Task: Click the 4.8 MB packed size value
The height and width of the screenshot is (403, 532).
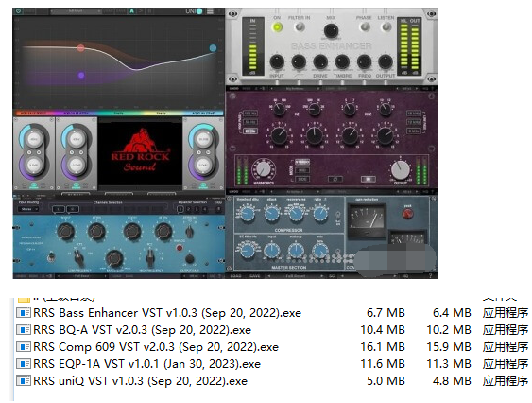Action: [452, 381]
